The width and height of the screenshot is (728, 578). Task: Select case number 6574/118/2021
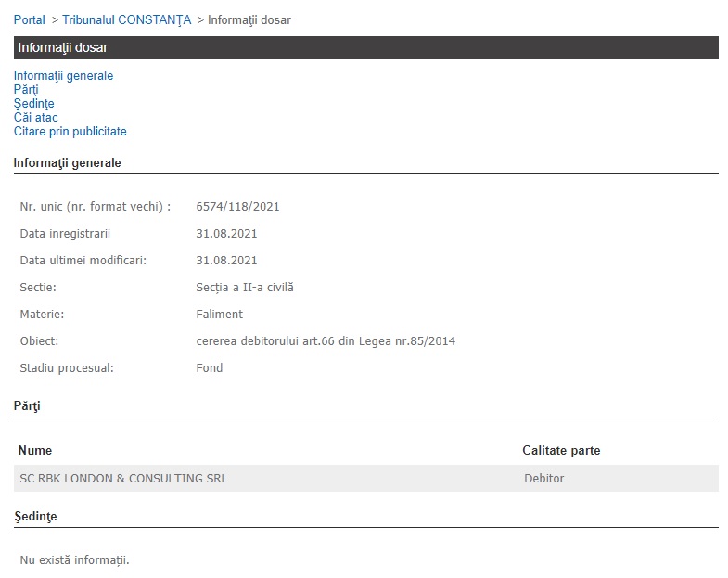click(237, 207)
